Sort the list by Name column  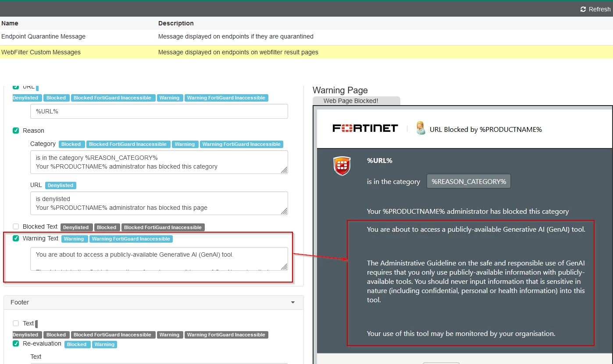coord(10,23)
